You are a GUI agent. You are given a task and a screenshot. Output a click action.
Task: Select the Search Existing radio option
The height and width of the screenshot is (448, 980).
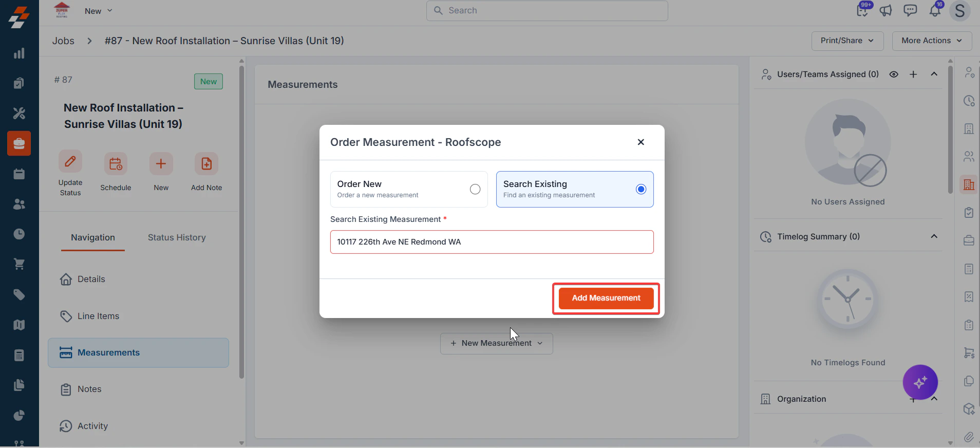[641, 190]
